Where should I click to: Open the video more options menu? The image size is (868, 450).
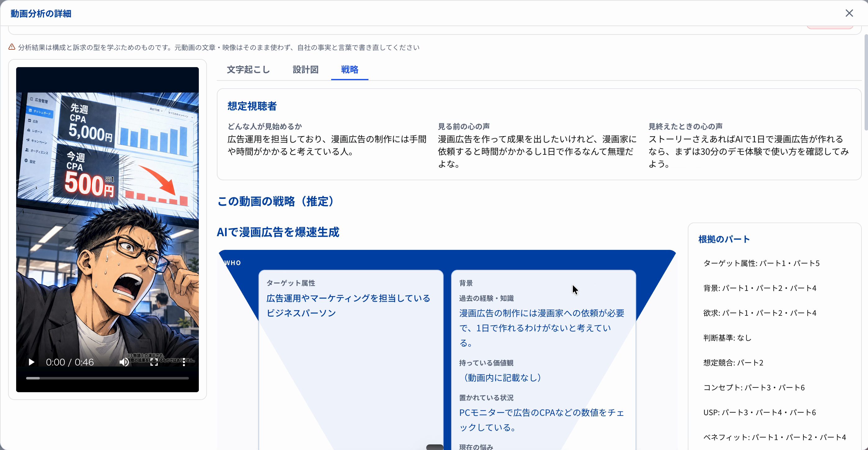[x=184, y=362]
